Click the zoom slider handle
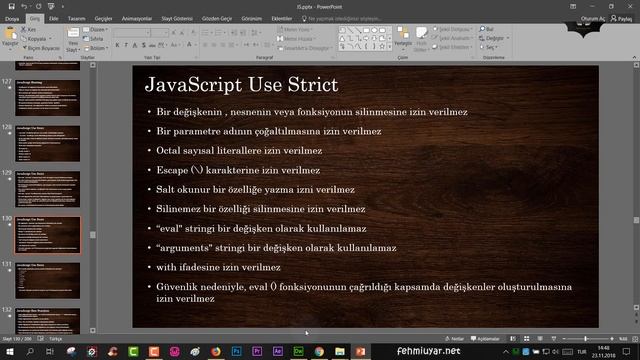 [x=586, y=339]
